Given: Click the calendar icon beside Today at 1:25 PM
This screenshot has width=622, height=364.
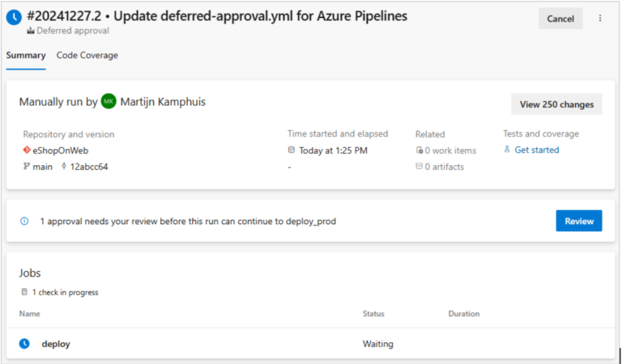Looking at the screenshot, I should coord(292,150).
